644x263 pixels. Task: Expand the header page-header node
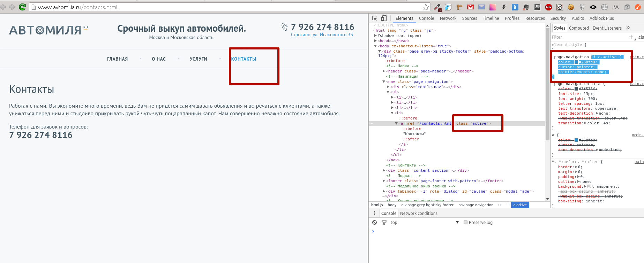(384, 71)
